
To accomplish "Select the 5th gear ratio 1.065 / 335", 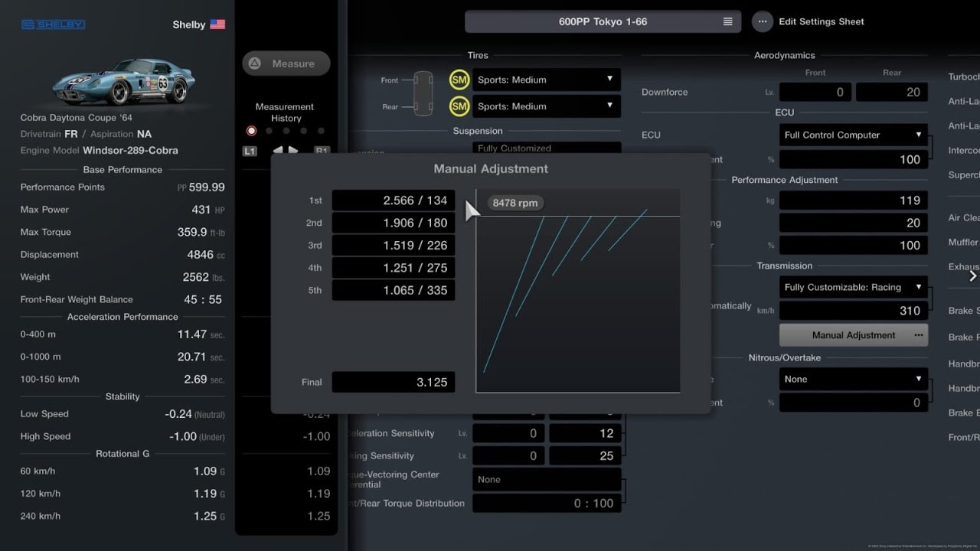I will [394, 290].
